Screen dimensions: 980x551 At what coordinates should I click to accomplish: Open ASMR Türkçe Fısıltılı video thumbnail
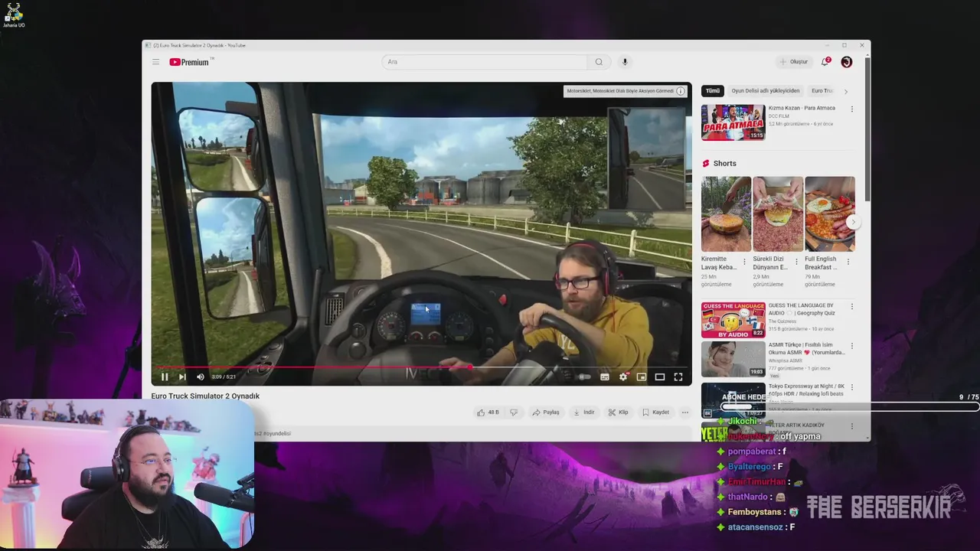[733, 360]
